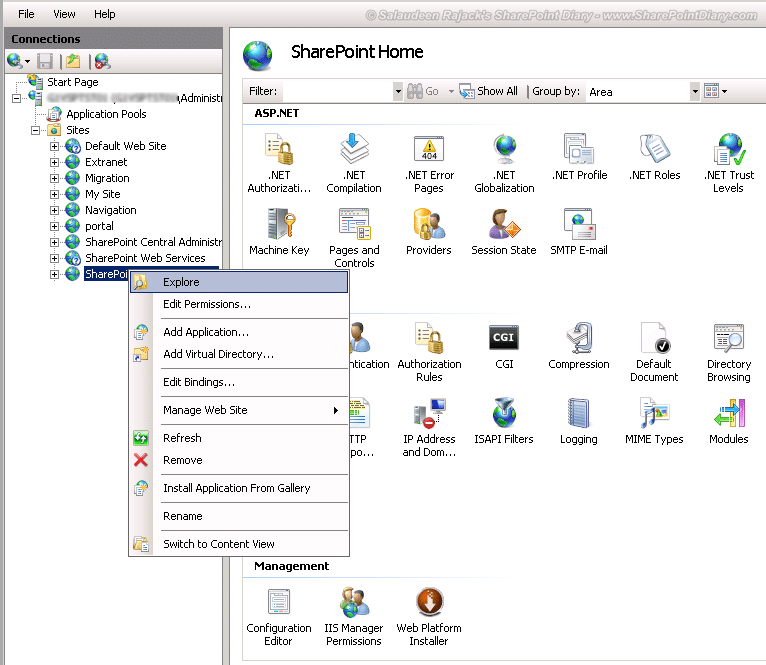Expand the My Site node
This screenshot has height=665, width=766.
[x=54, y=194]
